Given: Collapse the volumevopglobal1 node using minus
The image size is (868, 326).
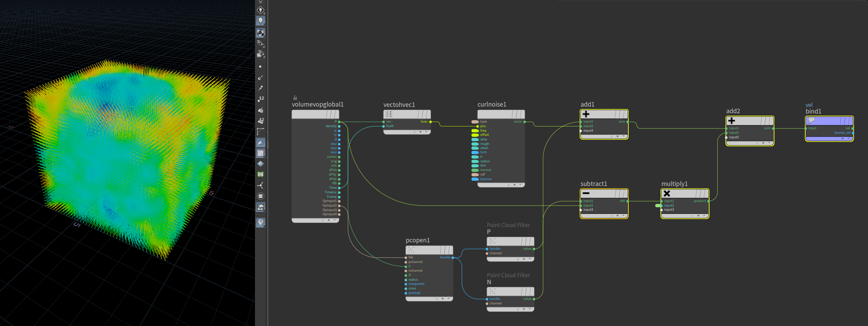Looking at the screenshot, I should point(335,220).
